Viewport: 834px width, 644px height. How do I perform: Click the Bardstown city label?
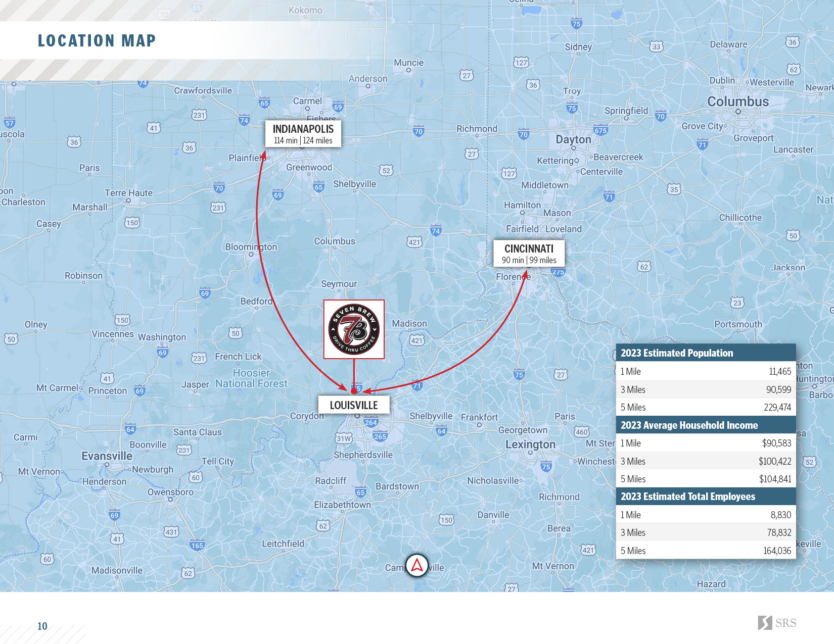tap(397, 486)
